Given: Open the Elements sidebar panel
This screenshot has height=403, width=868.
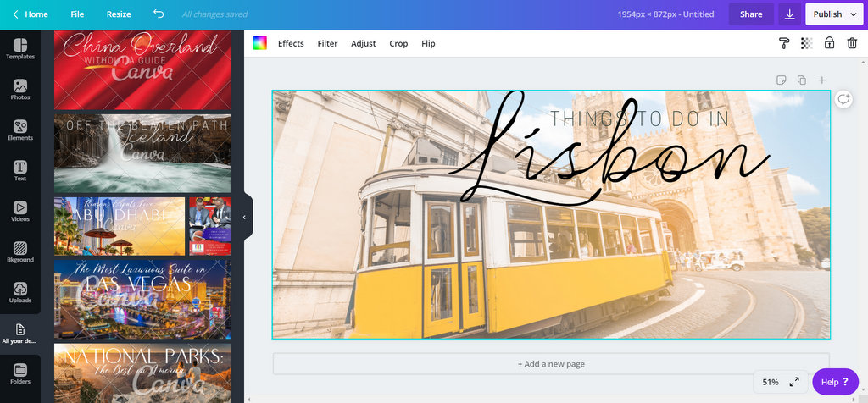Looking at the screenshot, I should [x=19, y=130].
